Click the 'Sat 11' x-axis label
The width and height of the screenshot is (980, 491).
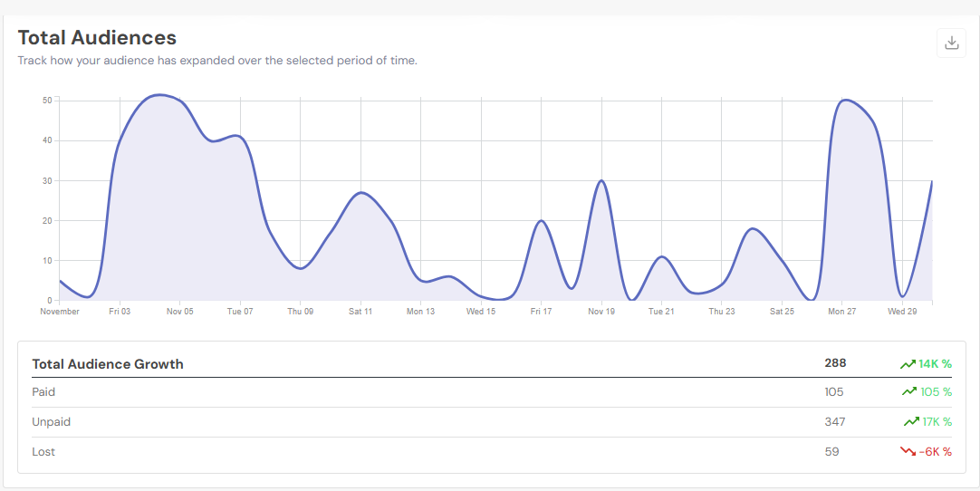click(360, 312)
